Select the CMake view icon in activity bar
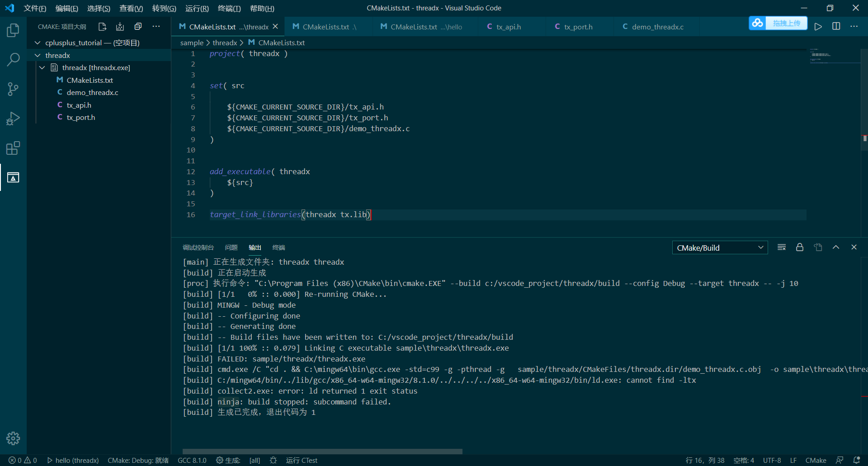 coord(13,177)
